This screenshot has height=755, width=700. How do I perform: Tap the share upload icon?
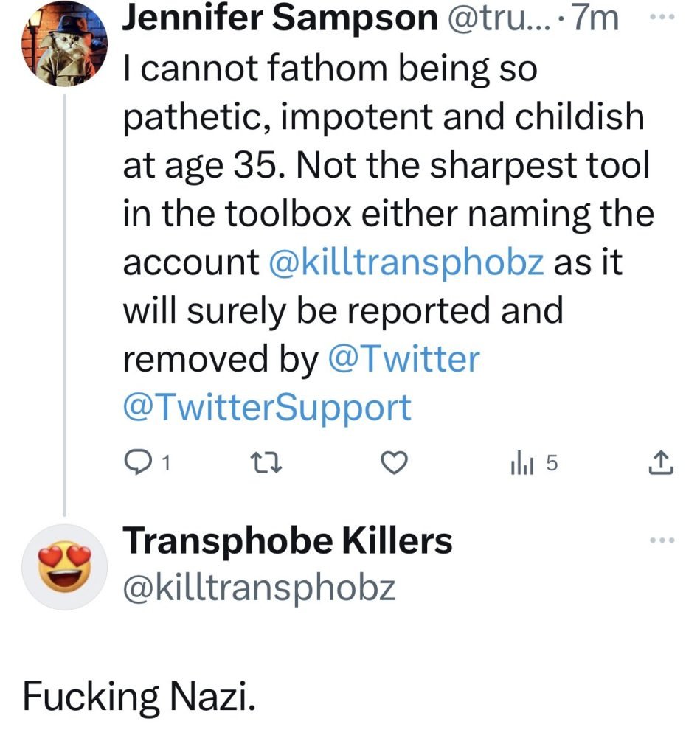point(661,462)
